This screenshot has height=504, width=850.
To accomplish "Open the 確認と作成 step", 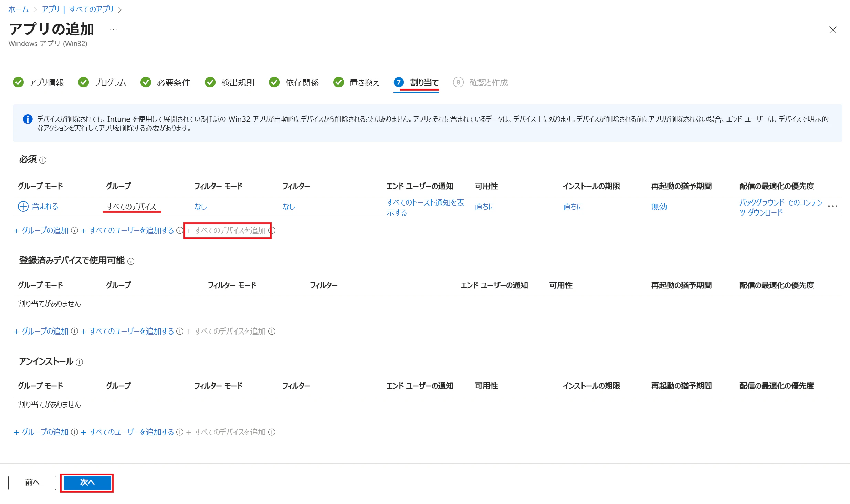I will (481, 83).
